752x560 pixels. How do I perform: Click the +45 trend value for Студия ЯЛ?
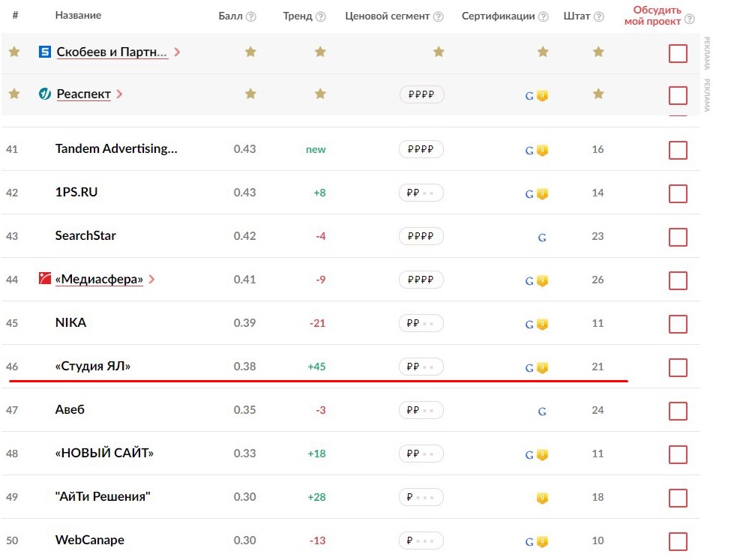[x=316, y=367]
